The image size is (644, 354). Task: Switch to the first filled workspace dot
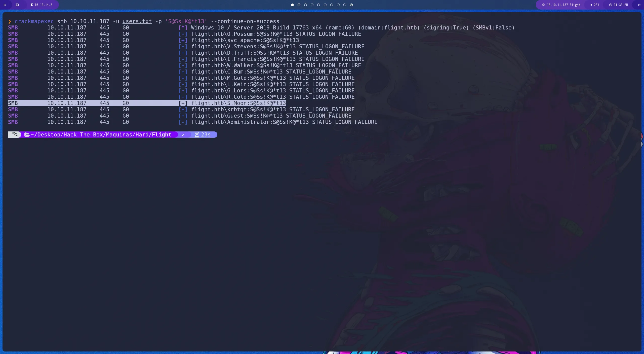[292, 5]
